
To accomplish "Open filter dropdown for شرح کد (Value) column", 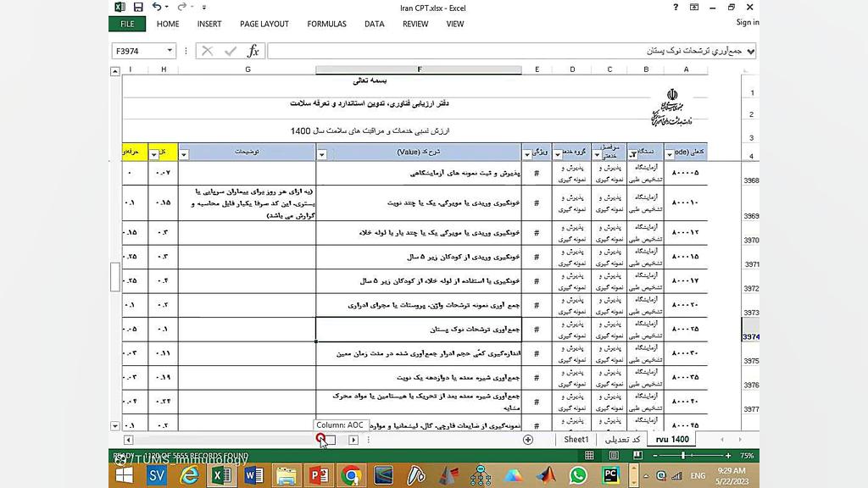I will point(322,154).
